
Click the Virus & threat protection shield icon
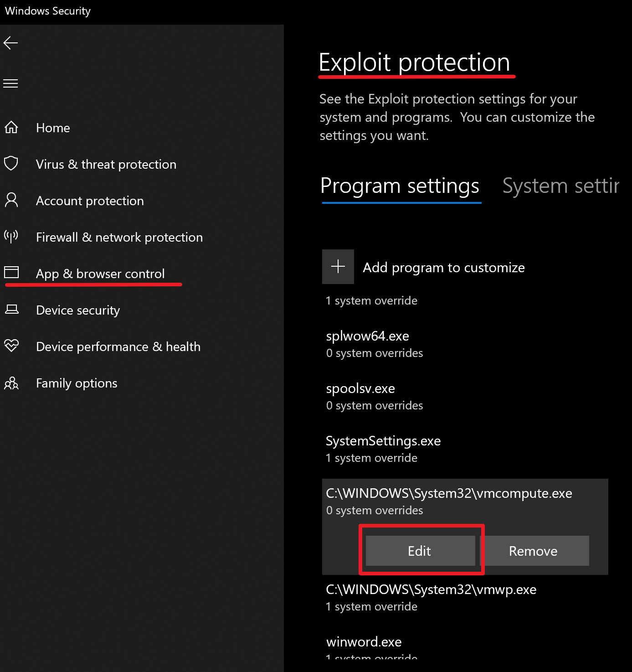[11, 163]
